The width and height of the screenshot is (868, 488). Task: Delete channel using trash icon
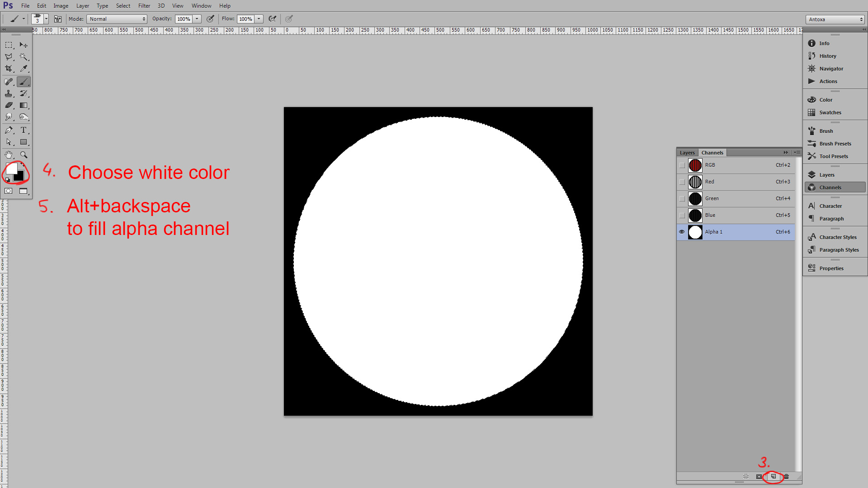coord(786,476)
